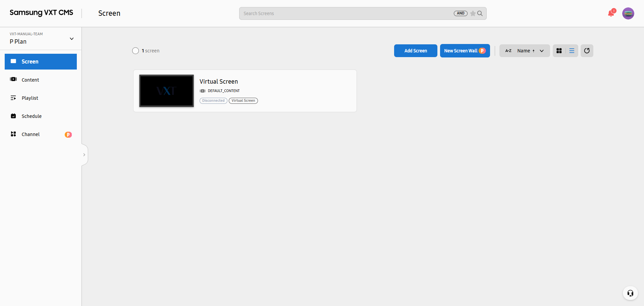Refresh the screen list

pos(587,51)
